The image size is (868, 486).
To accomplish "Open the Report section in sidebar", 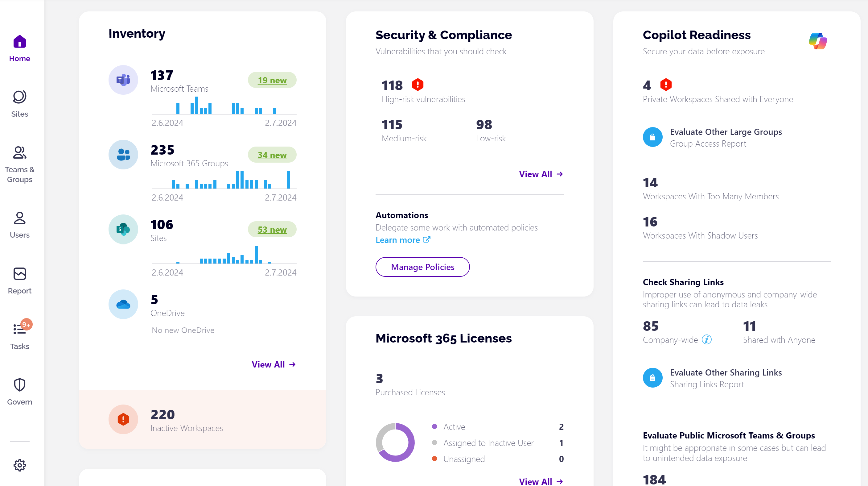I will 19,280.
